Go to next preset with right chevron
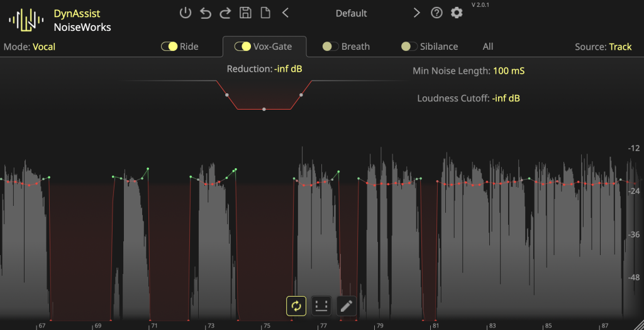Screen dimensions: 644x330 pos(416,13)
